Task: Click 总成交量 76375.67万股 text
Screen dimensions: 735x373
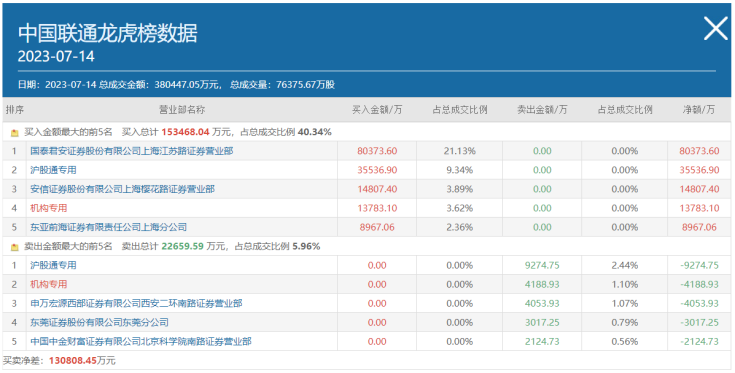Action: tap(282, 85)
